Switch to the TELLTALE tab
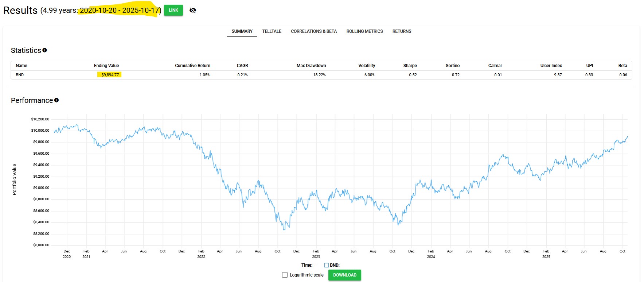Image resolution: width=644 pixels, height=282 pixels. 272,31
